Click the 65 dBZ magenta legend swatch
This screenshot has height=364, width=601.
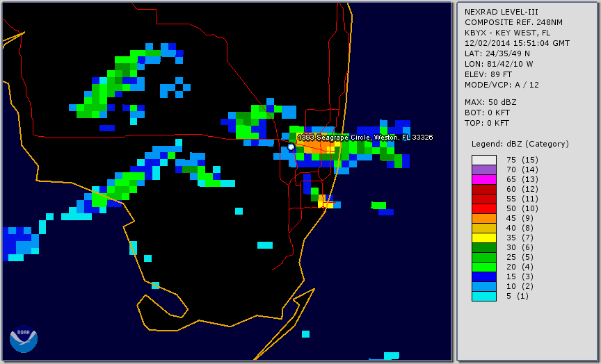coord(483,179)
